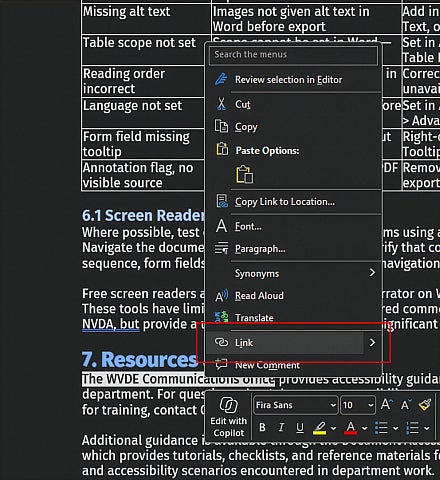Screen dimensions: 440x480
Task: Click the Bullets list icon
Action: pyautogui.click(x=381, y=428)
